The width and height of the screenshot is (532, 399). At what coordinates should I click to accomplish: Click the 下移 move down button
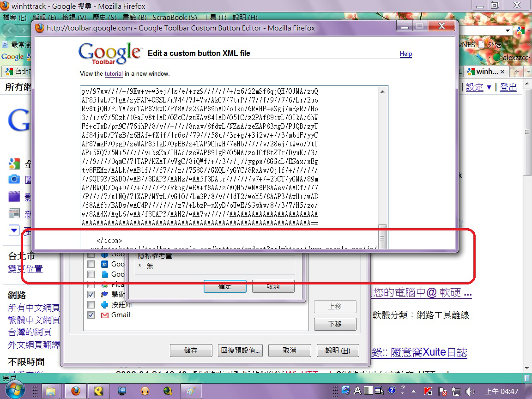pyautogui.click(x=335, y=324)
